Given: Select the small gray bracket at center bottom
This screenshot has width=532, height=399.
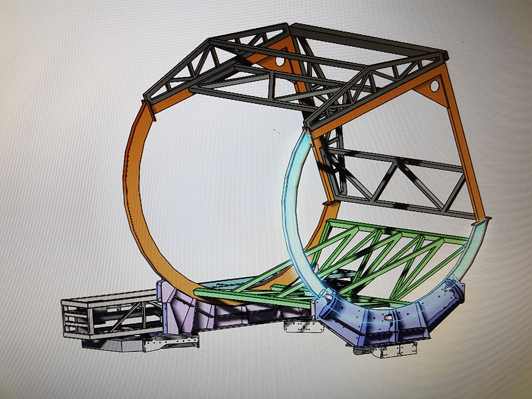Looking at the screenshot, I should (x=299, y=326).
